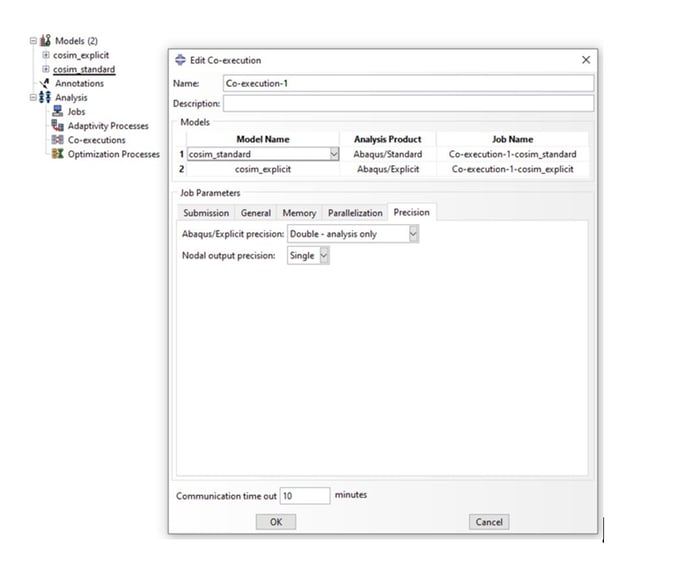678x579 pixels.
Task: Select the Precision tab
Action: pyautogui.click(x=412, y=212)
